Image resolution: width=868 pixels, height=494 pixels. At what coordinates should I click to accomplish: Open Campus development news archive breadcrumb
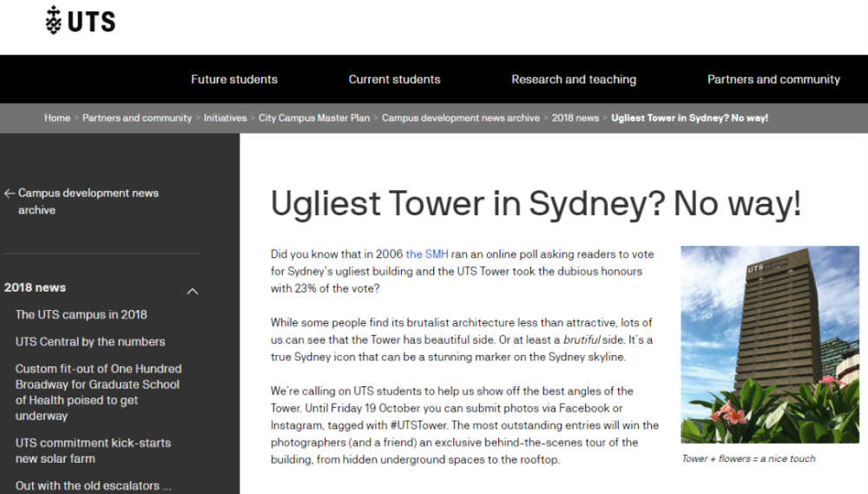coord(460,118)
